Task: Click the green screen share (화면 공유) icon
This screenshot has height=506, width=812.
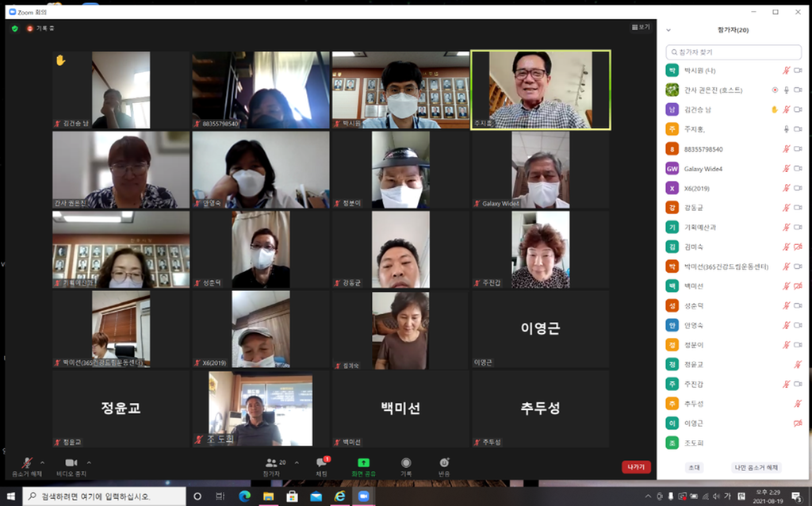Action: 363,463
